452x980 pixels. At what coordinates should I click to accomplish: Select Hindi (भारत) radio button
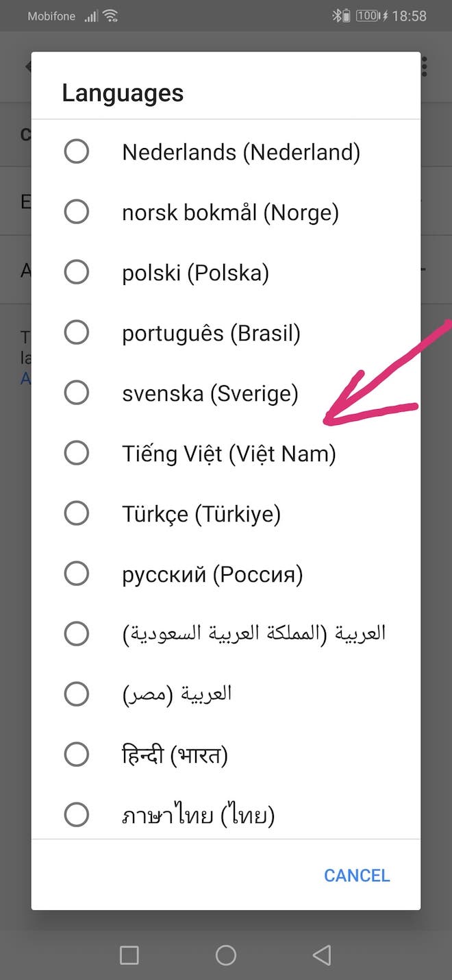point(76,755)
